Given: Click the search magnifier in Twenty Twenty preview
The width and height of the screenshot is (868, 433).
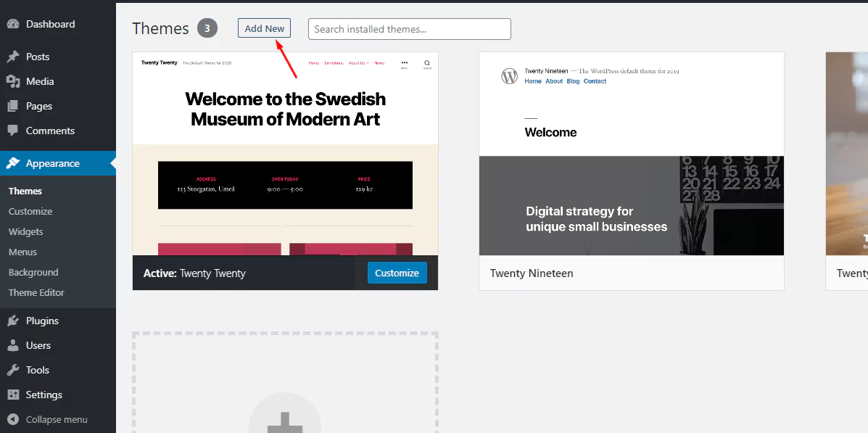Looking at the screenshot, I should coord(427,63).
